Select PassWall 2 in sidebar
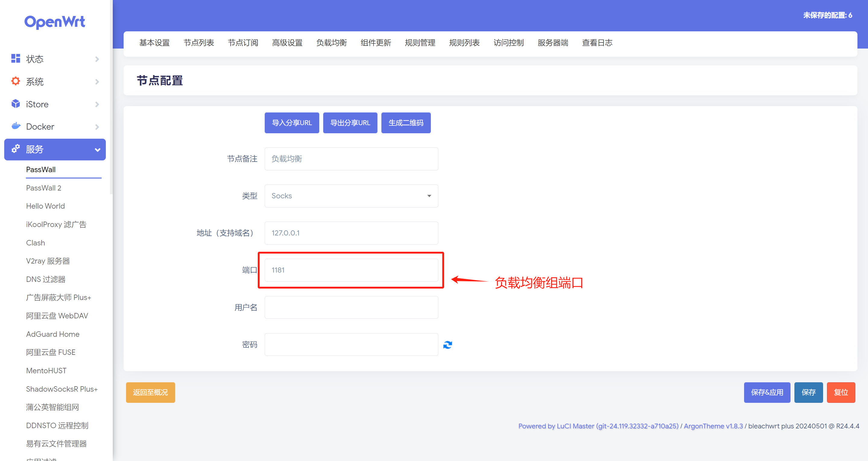868x461 pixels. coord(44,188)
